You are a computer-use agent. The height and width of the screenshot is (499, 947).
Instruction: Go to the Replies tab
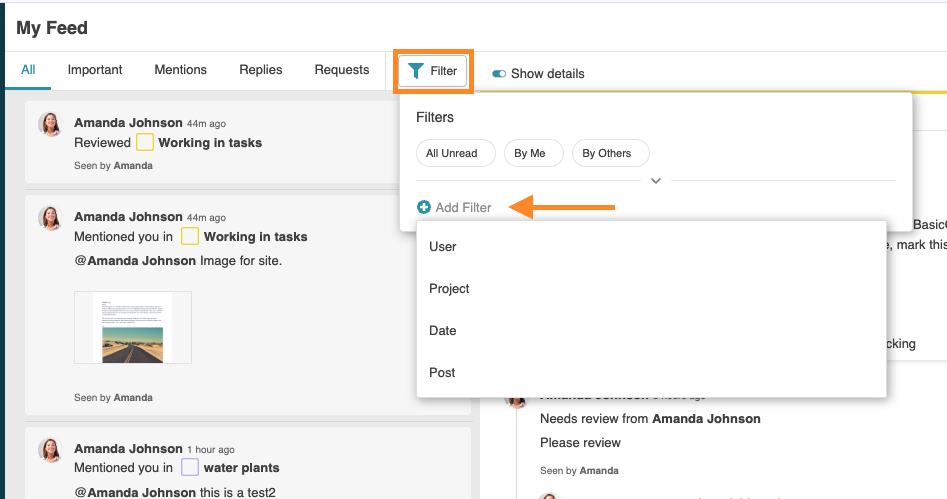tap(260, 70)
